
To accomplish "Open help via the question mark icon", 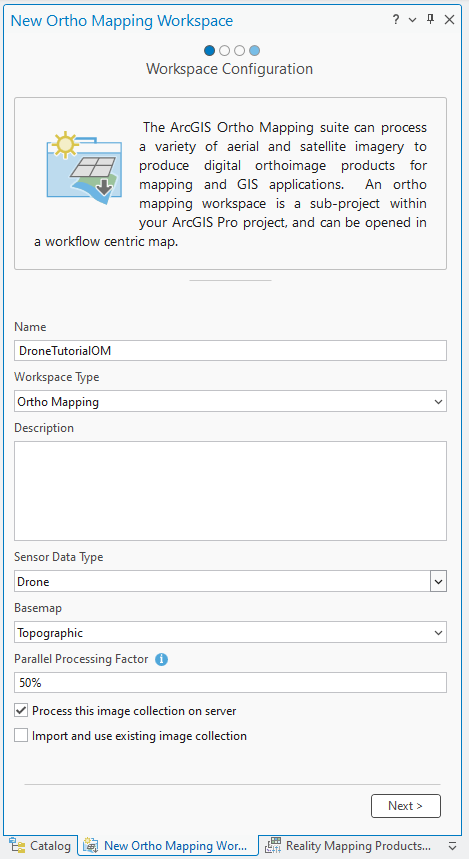I will coord(396,20).
